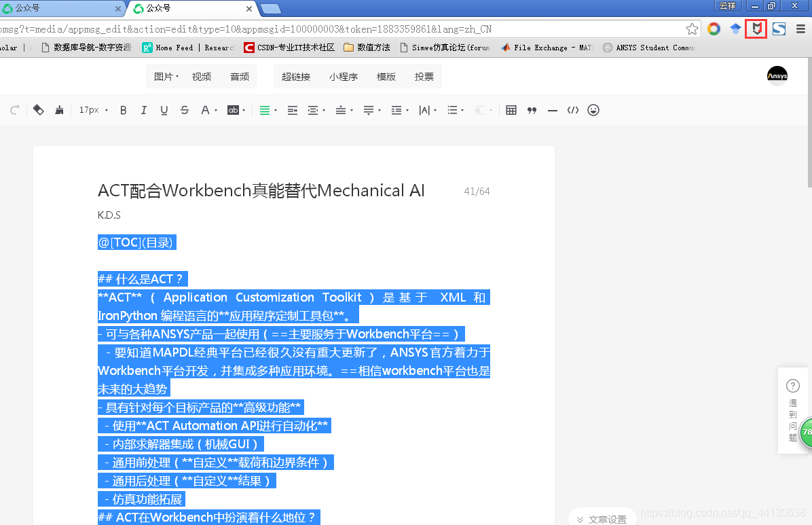Image resolution: width=812 pixels, height=525 pixels.
Task: Switch to the first 公众号 browser tab
Action: 62,8
